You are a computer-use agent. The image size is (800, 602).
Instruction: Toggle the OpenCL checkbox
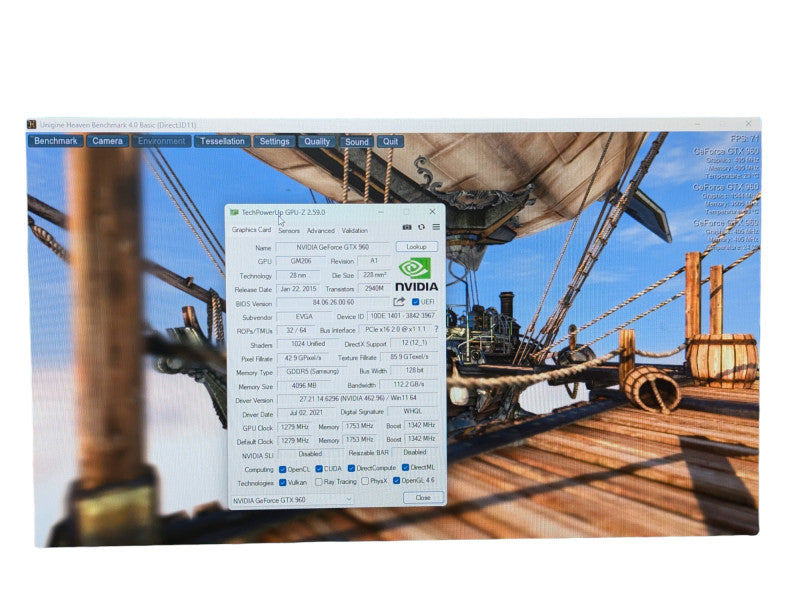coord(283,469)
